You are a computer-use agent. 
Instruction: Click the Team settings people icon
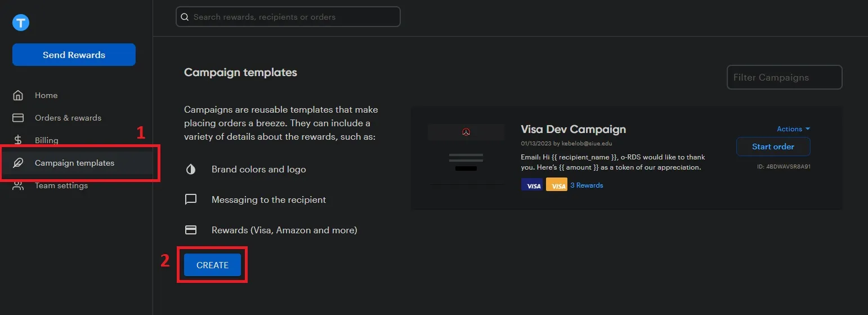18,185
